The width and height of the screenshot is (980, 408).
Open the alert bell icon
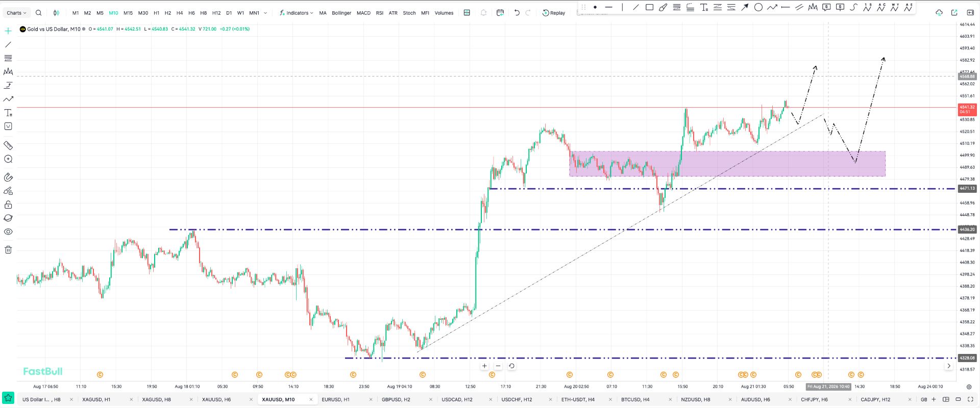coord(483,13)
